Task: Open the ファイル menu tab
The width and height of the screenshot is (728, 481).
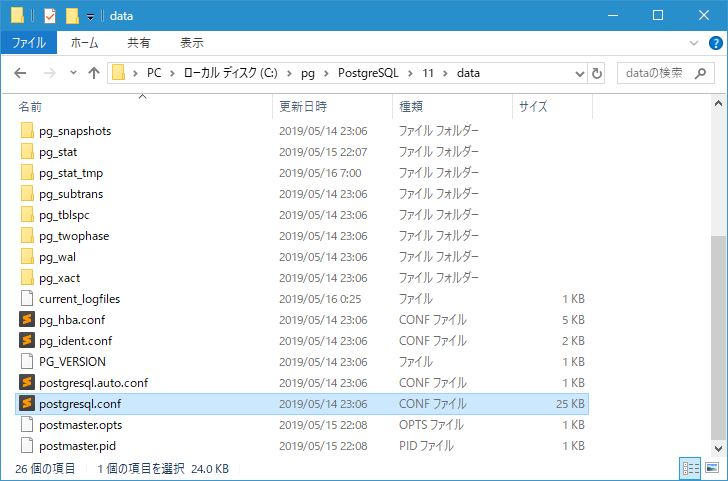Action: [29, 43]
